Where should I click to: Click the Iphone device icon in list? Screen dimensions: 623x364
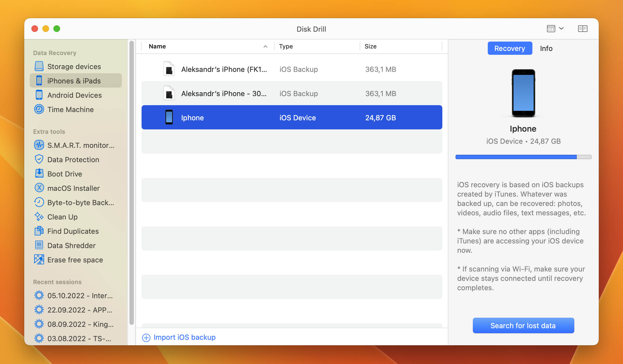tap(169, 117)
